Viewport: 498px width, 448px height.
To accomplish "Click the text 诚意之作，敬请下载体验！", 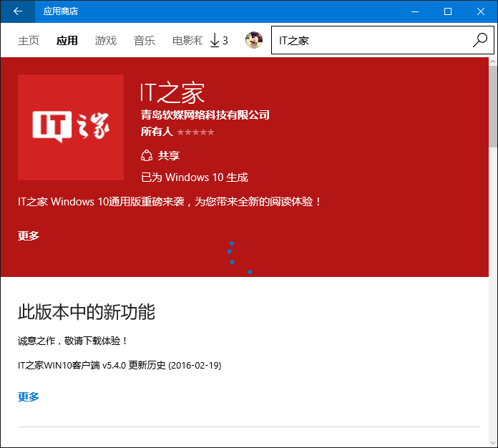I will tap(73, 341).
